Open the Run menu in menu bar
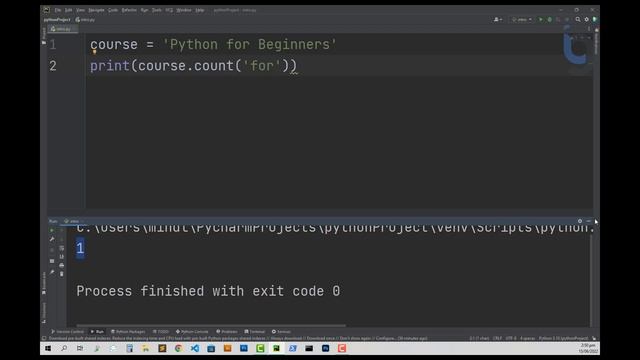The width and height of the screenshot is (640, 360). [144, 10]
